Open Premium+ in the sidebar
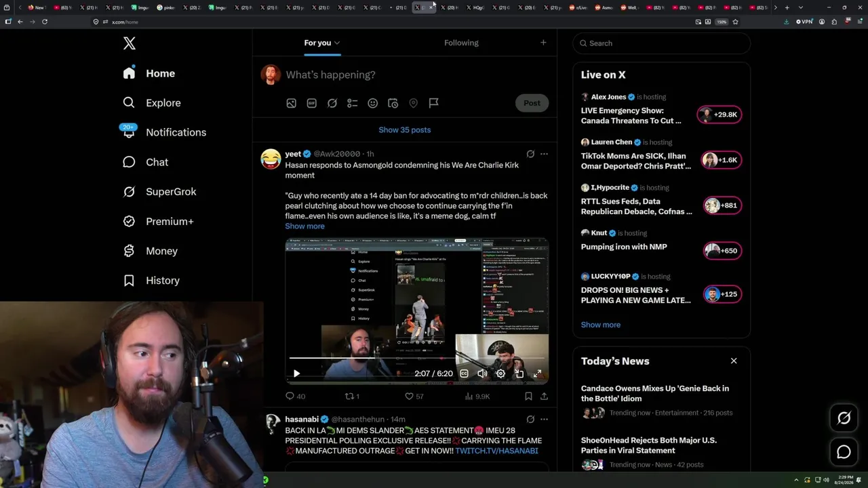This screenshot has width=868, height=488. (158, 222)
